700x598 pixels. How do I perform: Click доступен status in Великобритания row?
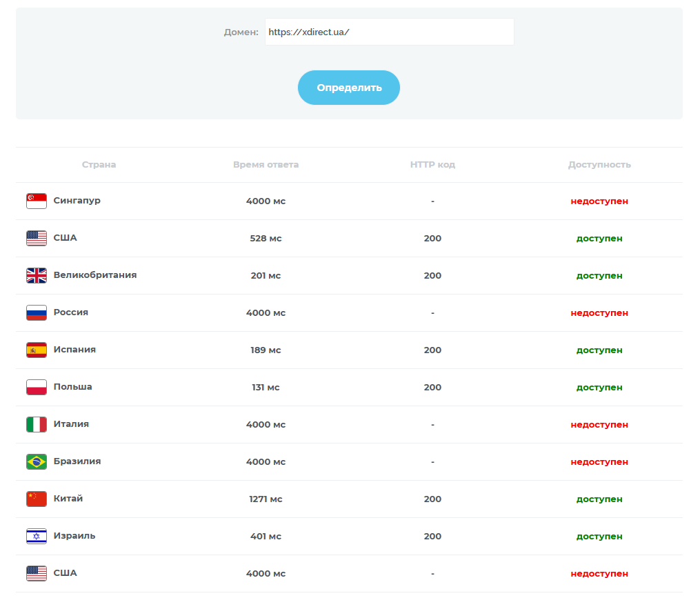(599, 276)
